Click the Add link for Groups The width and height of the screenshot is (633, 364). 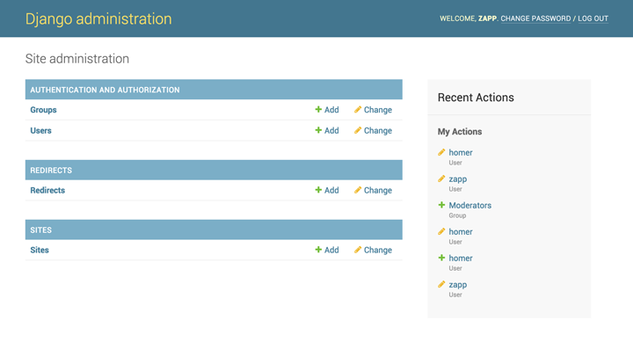pos(331,110)
